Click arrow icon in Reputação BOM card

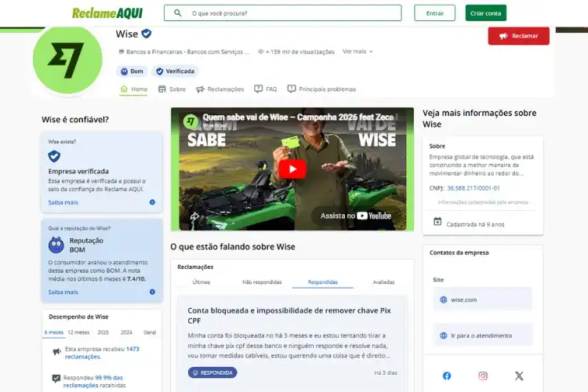152,292
